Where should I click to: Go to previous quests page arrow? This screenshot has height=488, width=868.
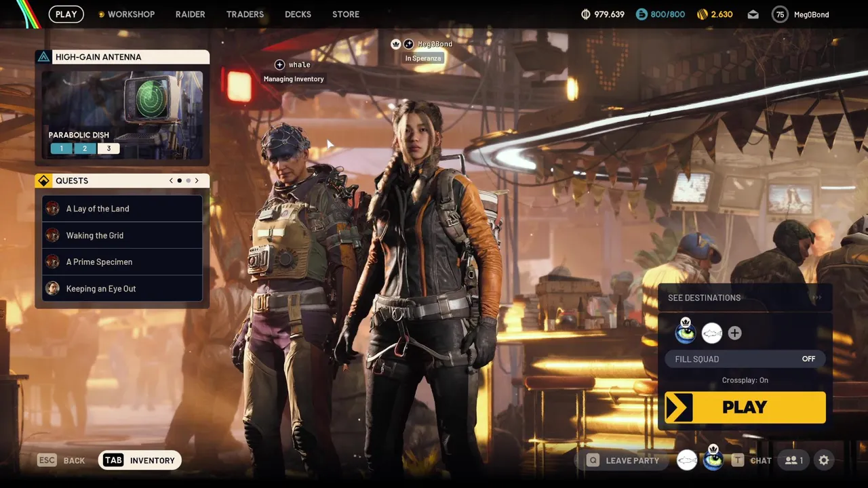click(x=172, y=181)
